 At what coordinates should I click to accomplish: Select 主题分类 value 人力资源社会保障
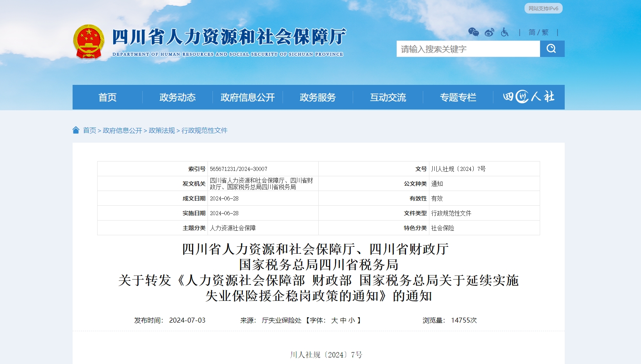coord(233,228)
